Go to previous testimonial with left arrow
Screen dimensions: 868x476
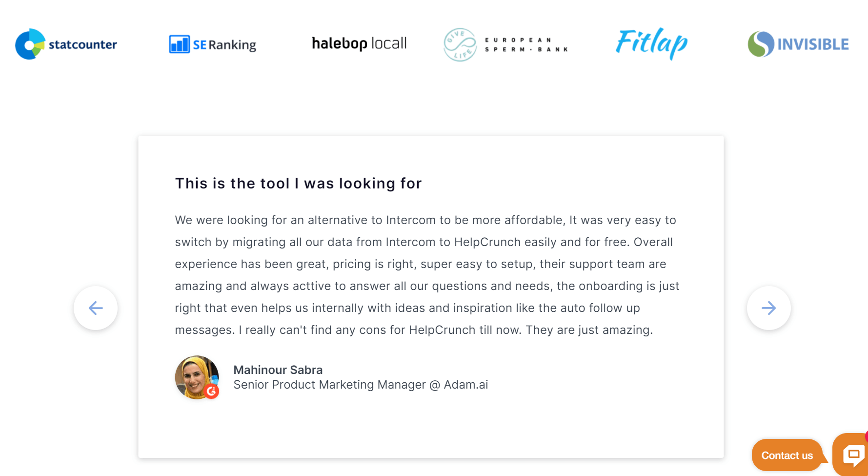[x=96, y=308]
